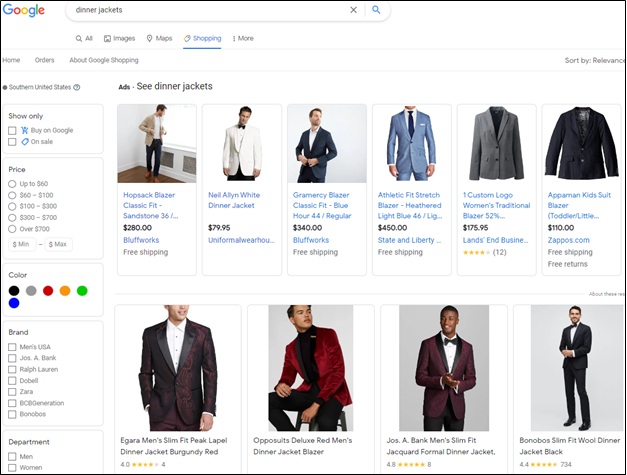Open the Opposuits red velvet jacket image
Viewport: 627px width, 475px height.
click(x=311, y=368)
